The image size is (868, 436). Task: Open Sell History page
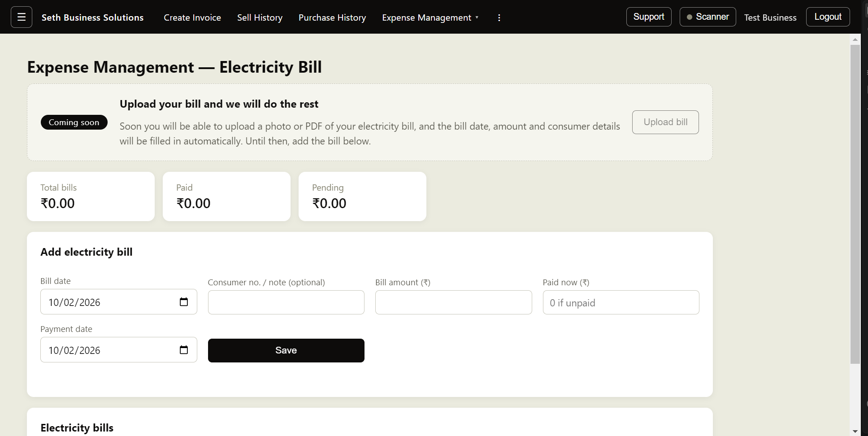click(x=260, y=17)
